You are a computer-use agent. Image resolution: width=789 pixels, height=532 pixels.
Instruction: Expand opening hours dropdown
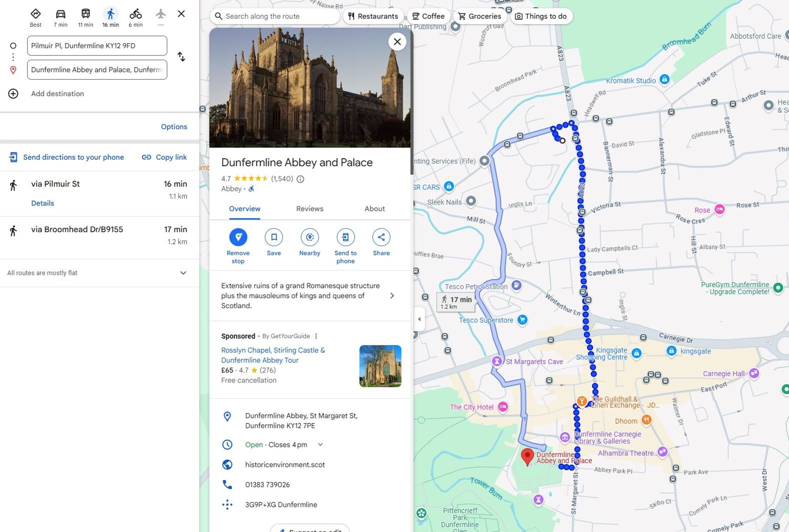320,445
